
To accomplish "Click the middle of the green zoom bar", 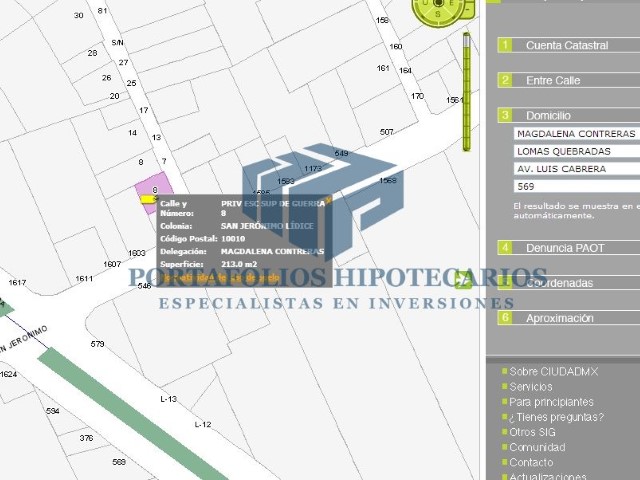I will (x=467, y=92).
